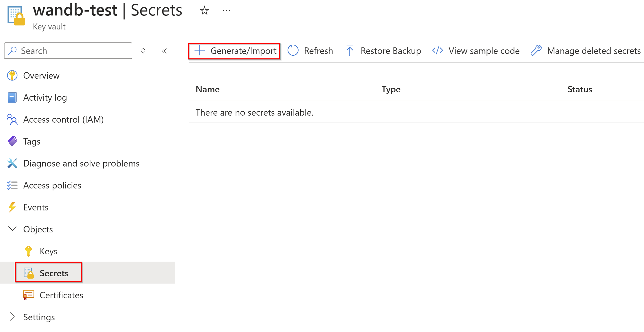This screenshot has height=332, width=644.
Task: Click the Refresh circular arrow icon
Action: pyautogui.click(x=293, y=50)
